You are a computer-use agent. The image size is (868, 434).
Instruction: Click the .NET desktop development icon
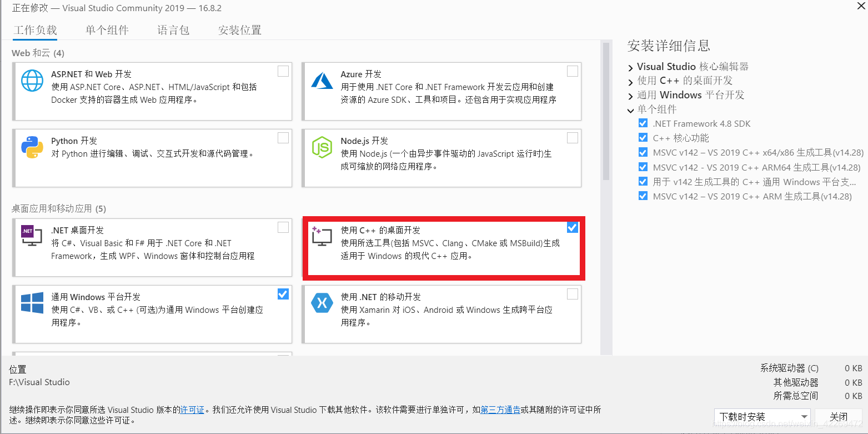click(x=32, y=236)
